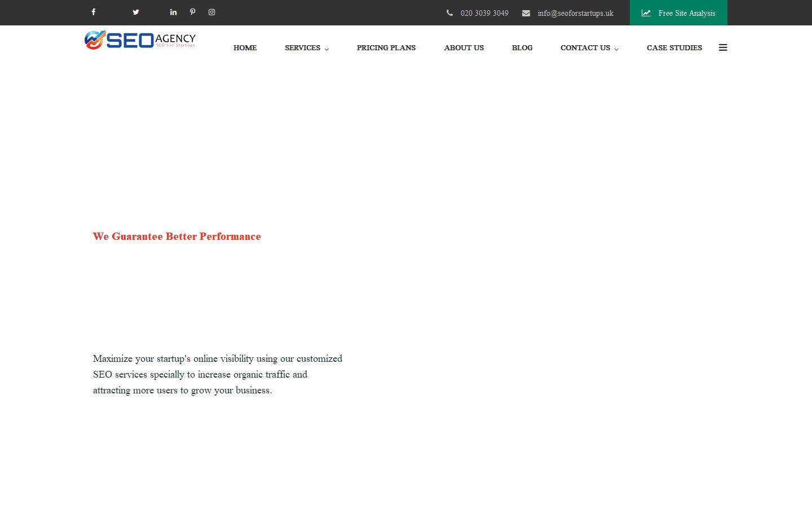812x508 pixels.
Task: Expand the SERVICES dropdown
Action: click(303, 48)
